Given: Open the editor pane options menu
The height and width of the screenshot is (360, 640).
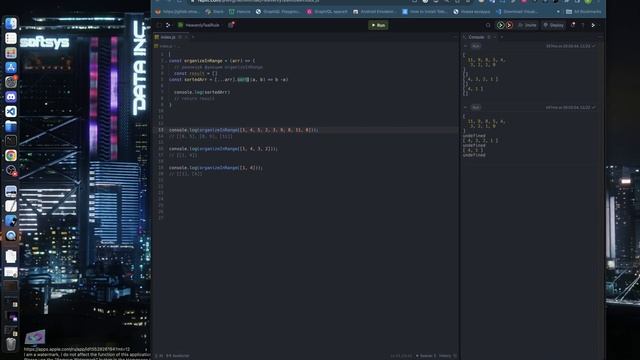Looking at the screenshot, I should 455,37.
